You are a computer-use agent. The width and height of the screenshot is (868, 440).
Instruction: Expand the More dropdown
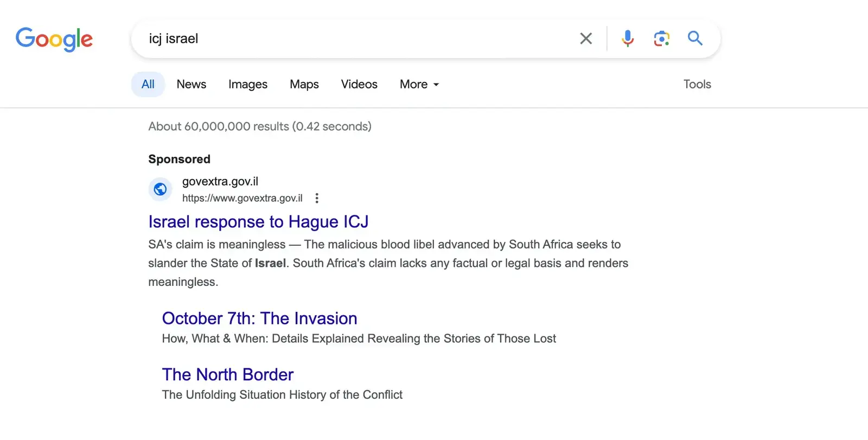click(x=419, y=84)
